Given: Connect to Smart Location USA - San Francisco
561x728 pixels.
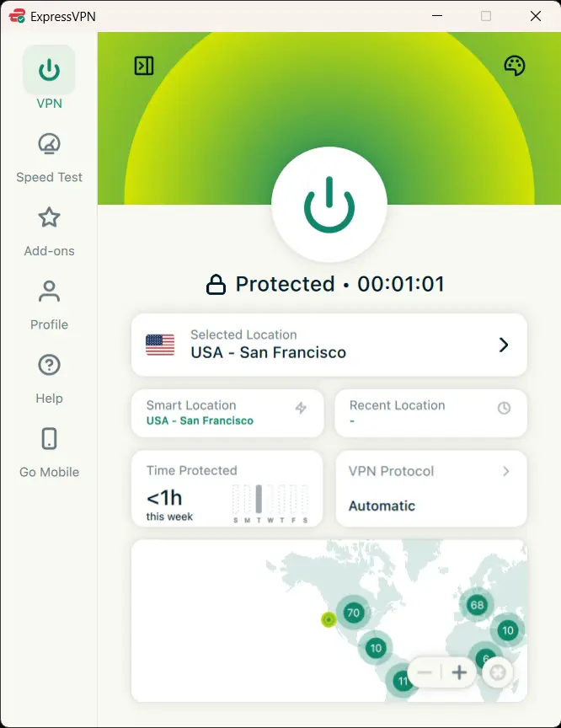Looking at the screenshot, I should point(227,413).
